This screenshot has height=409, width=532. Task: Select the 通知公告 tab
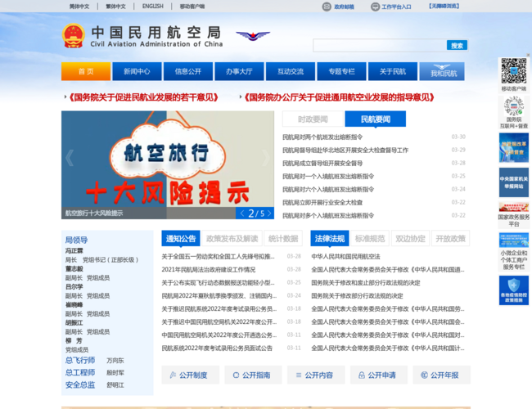click(x=181, y=239)
